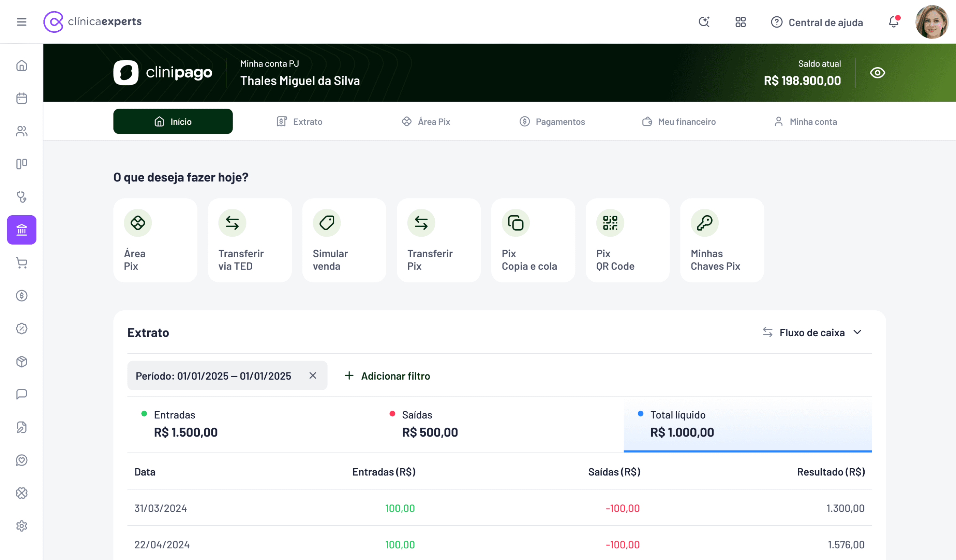
Task: Remove the Período filter chip
Action: 313,375
